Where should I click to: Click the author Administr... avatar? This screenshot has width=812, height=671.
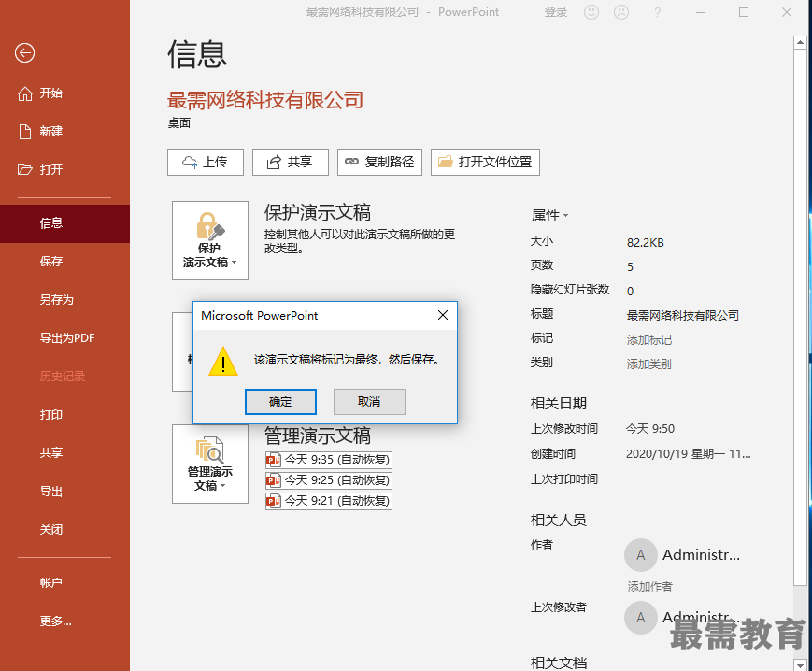point(641,555)
